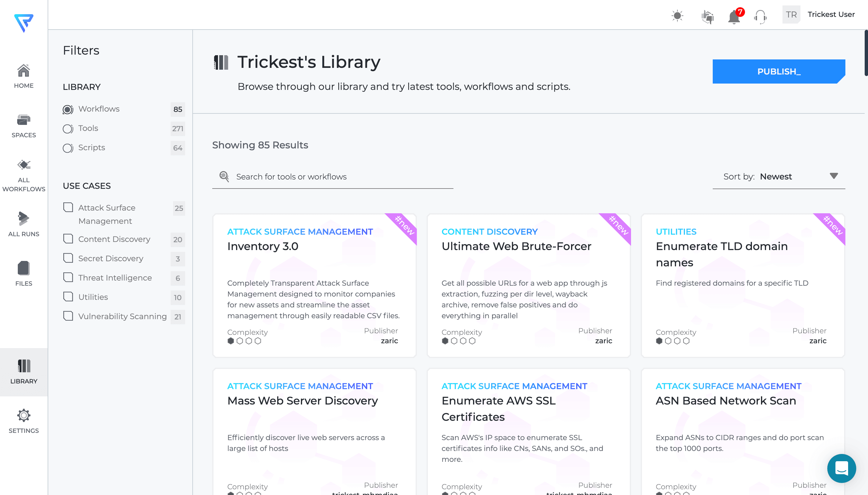Check Content Discovery filter
The height and width of the screenshot is (495, 868).
68,239
